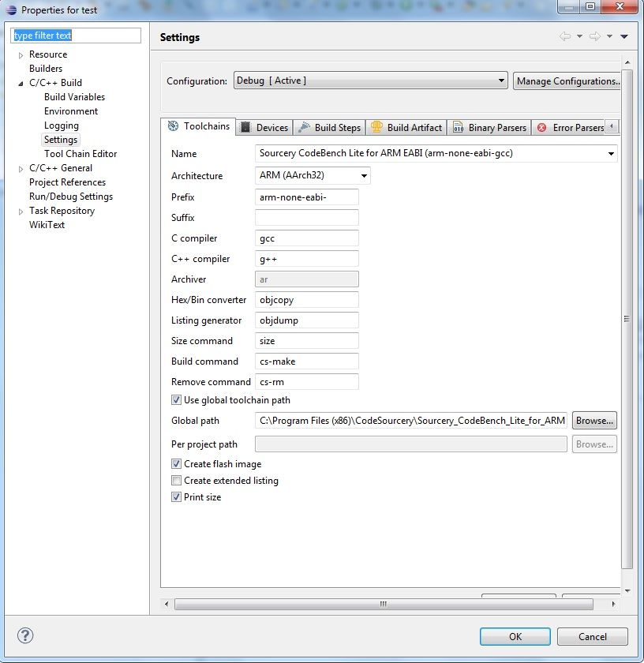The width and height of the screenshot is (644, 663).
Task: Click the horizontal scrollbar left arrow
Action: point(167,604)
